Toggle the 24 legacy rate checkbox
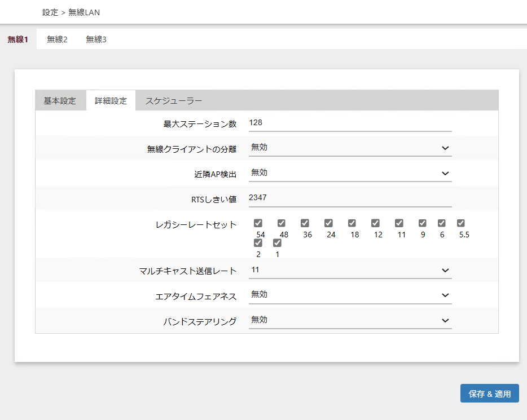The image size is (527, 420). (328, 223)
